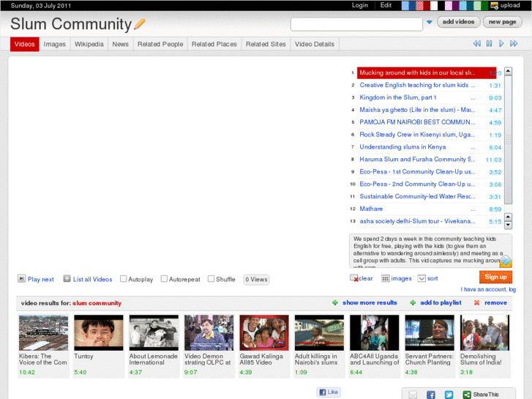The image size is (532, 399).
Task: Select PAMOJA FM NAIROBI BEST COMMUN playlist item
Action: tap(426, 122)
